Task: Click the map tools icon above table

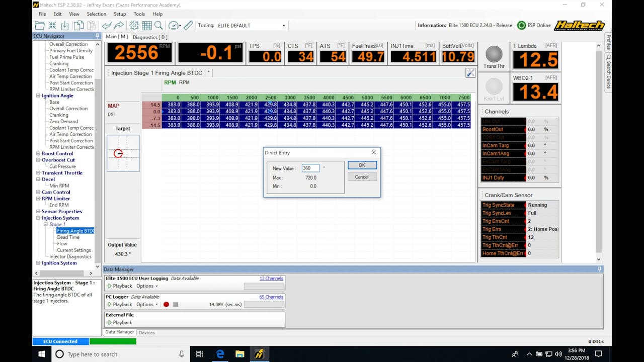Action: (x=470, y=73)
